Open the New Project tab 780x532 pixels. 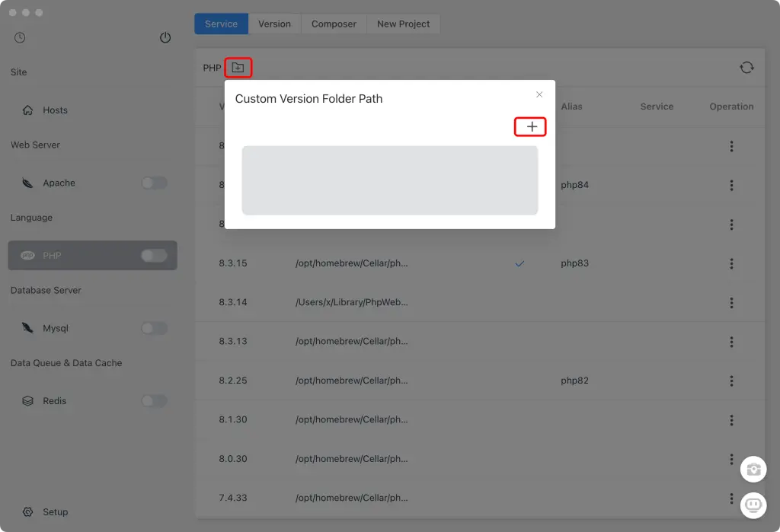pyautogui.click(x=403, y=24)
